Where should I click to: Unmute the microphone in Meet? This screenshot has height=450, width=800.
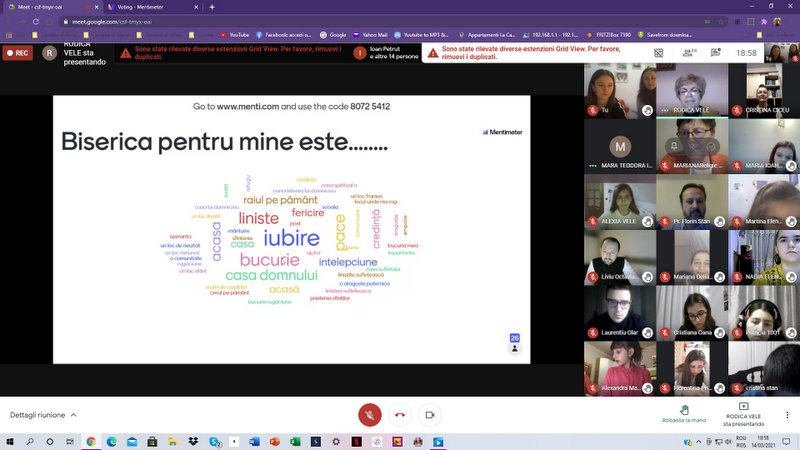click(370, 414)
